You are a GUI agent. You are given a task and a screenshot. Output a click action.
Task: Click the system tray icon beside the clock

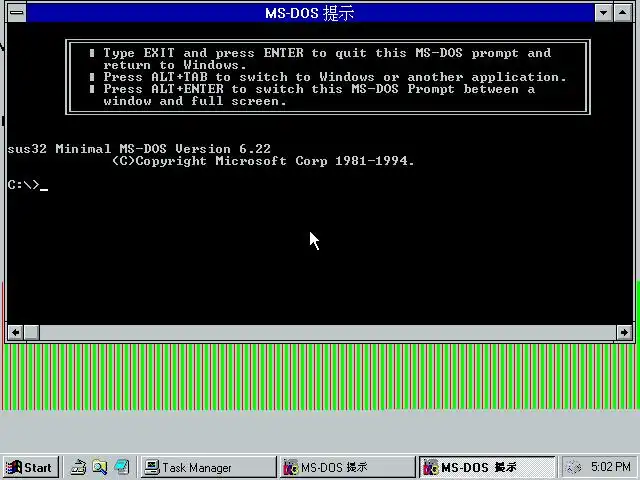tap(573, 467)
